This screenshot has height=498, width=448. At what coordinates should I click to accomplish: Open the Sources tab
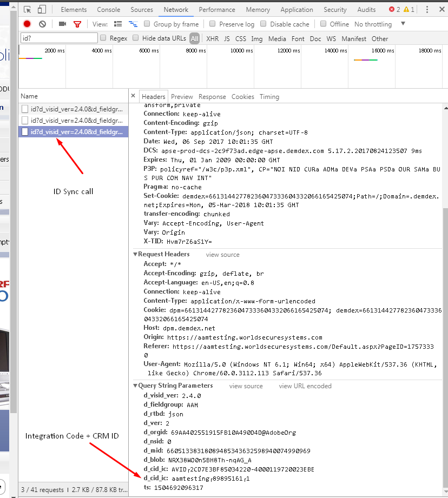142,10
